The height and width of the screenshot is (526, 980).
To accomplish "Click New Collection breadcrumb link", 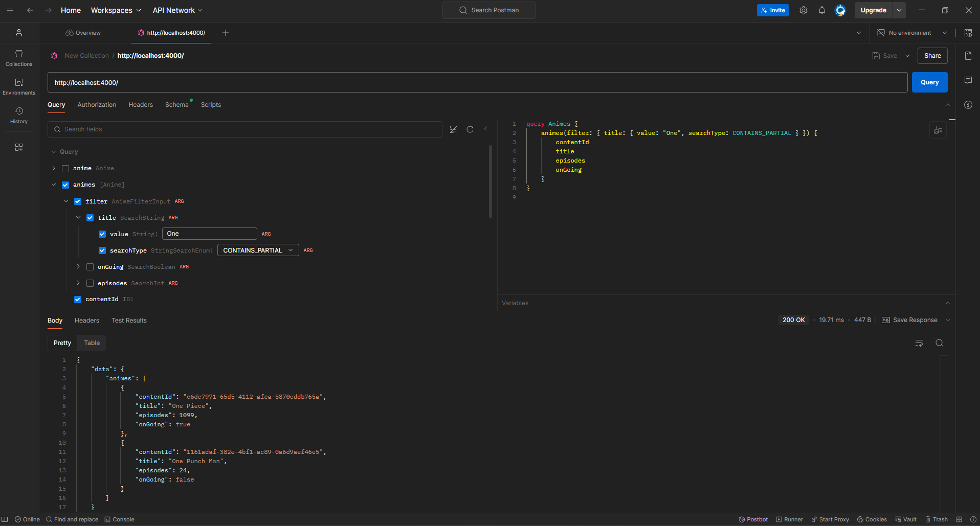I will pos(87,56).
